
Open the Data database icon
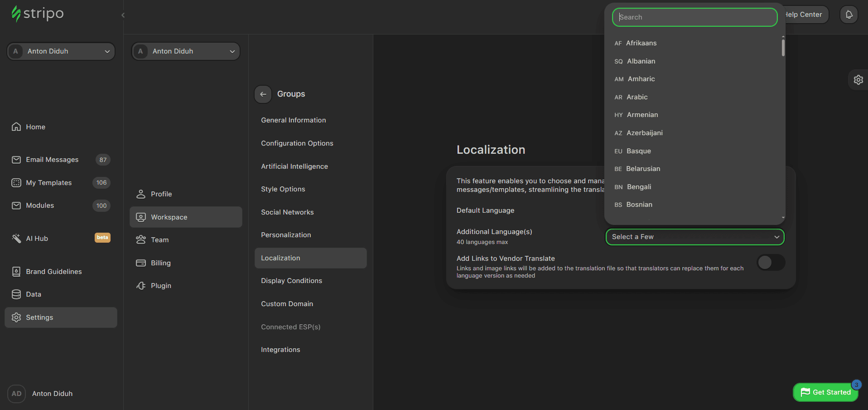(16, 294)
